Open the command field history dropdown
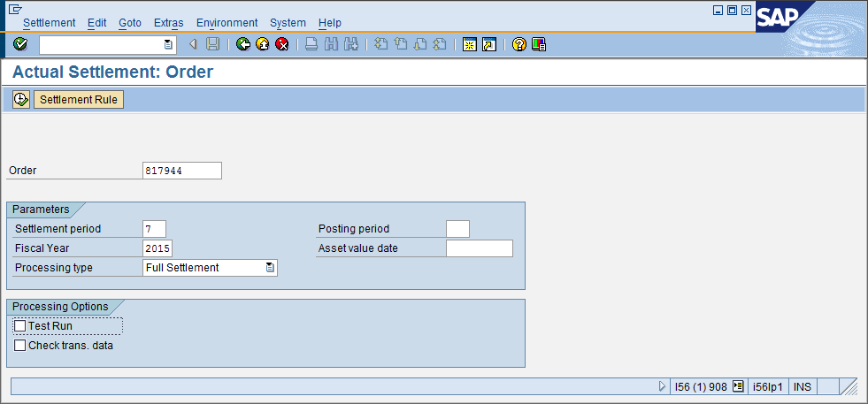868x404 pixels. (168, 45)
